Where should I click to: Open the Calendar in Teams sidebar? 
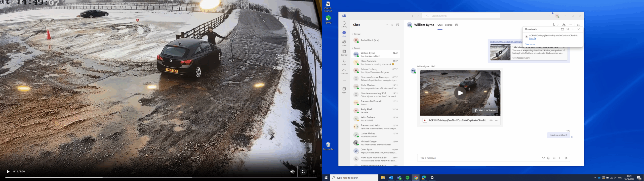(x=344, y=53)
